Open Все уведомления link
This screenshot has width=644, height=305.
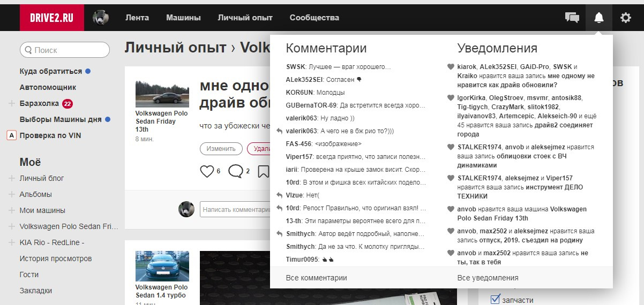point(488,278)
